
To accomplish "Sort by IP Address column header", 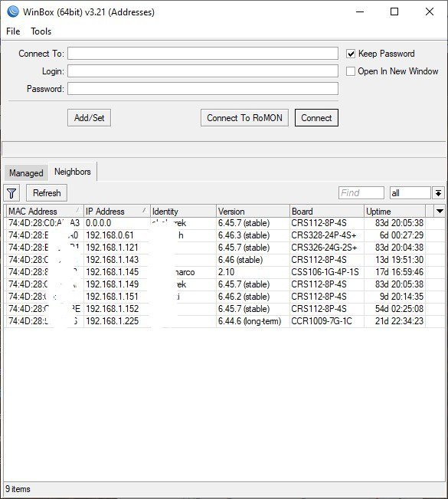I will tap(116, 212).
